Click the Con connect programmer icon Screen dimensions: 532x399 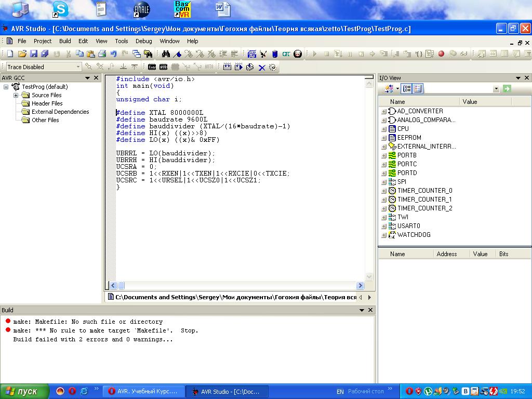pos(152,67)
